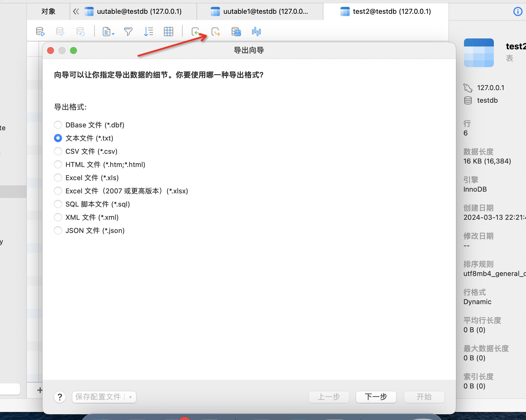Click the plus add row button
This screenshot has height=420, width=526.
pos(40,390)
